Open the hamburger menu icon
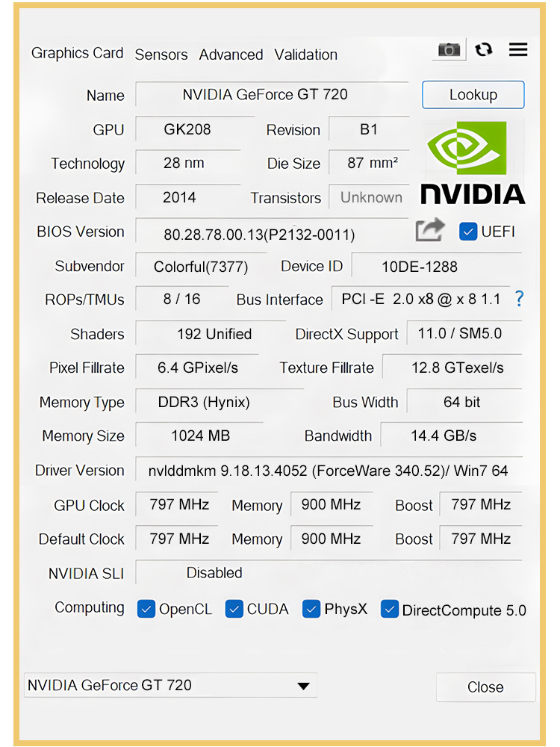This screenshot has height=747, width=560. coord(518,50)
